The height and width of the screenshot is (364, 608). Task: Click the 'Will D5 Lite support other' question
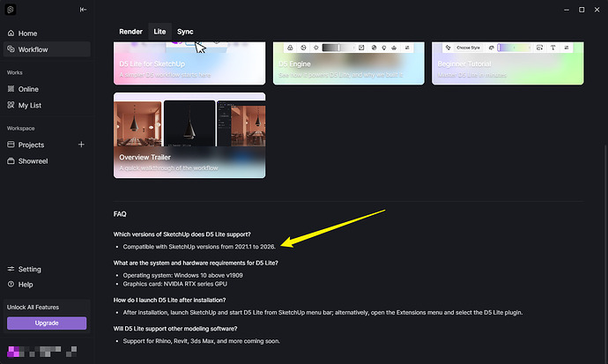[x=175, y=329]
